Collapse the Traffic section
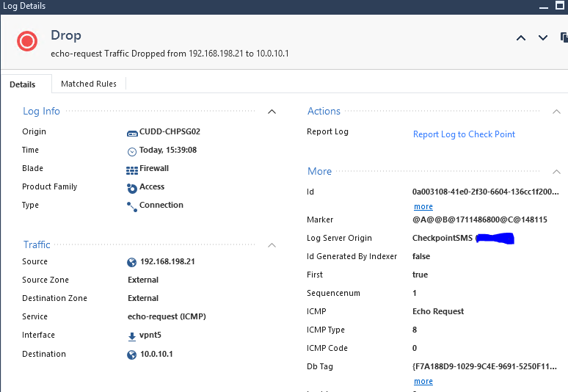Viewport: 568px width, 392px height. [x=272, y=245]
